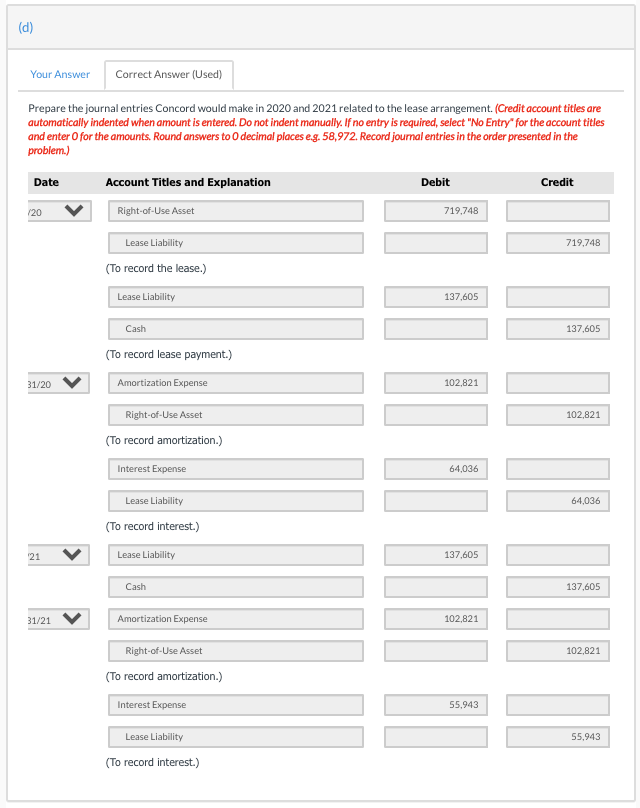Viewport: 640px width, 808px height.
Task: Click the Interest Expense account title field
Action: [235, 468]
